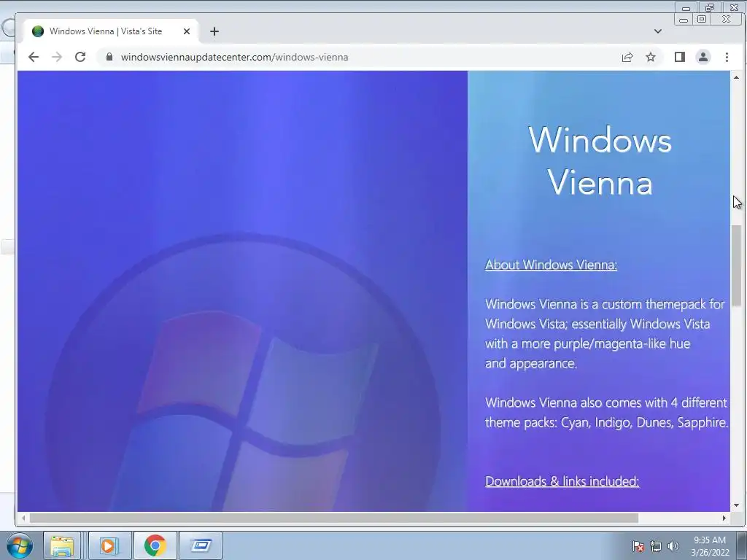Click the vertical scrollbar thumb

click(x=737, y=265)
